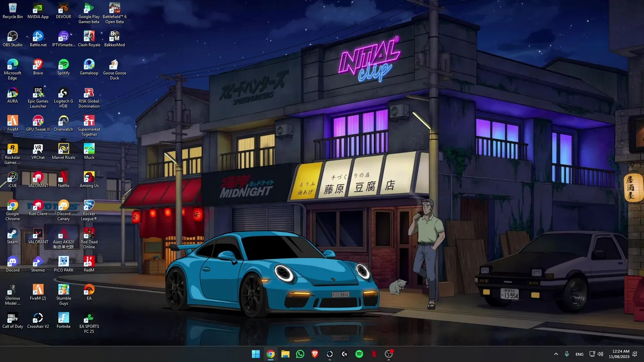Image resolution: width=644 pixels, height=362 pixels.
Task: Open the OBS Studio desktop shortcut
Action: (13, 39)
